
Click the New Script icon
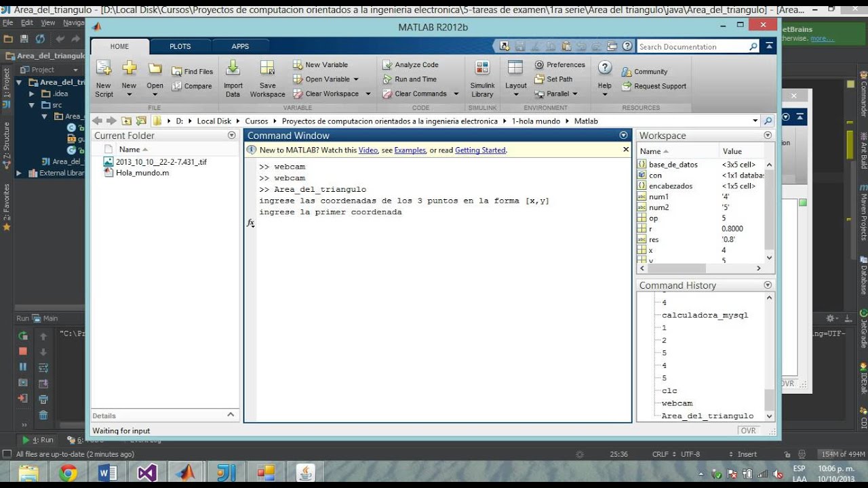point(104,68)
